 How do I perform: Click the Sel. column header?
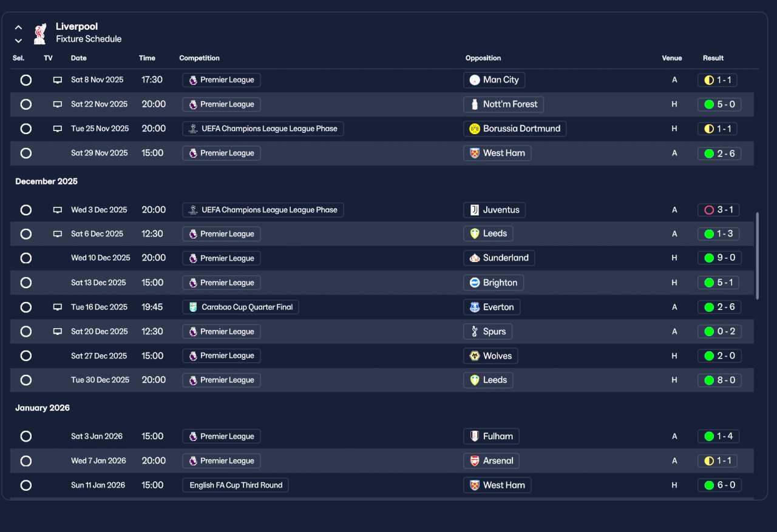18,58
